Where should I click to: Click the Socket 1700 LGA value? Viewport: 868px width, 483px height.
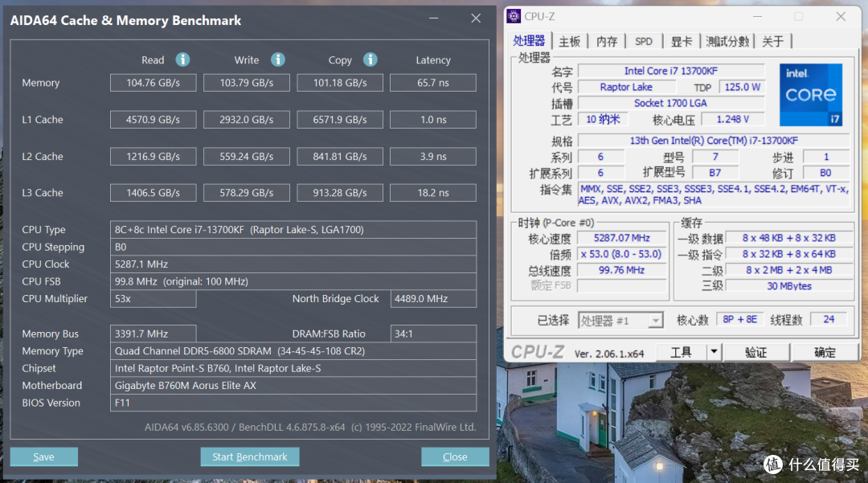(x=671, y=103)
